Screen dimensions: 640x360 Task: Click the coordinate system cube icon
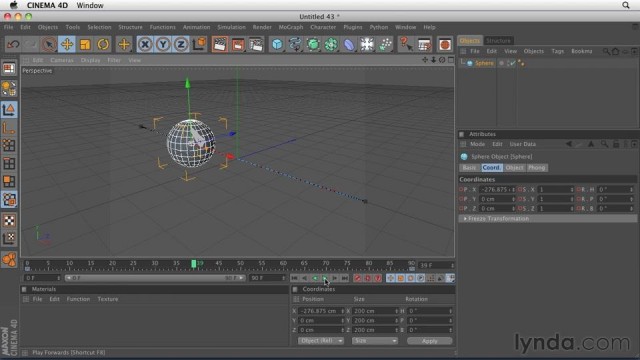[x=199, y=44]
